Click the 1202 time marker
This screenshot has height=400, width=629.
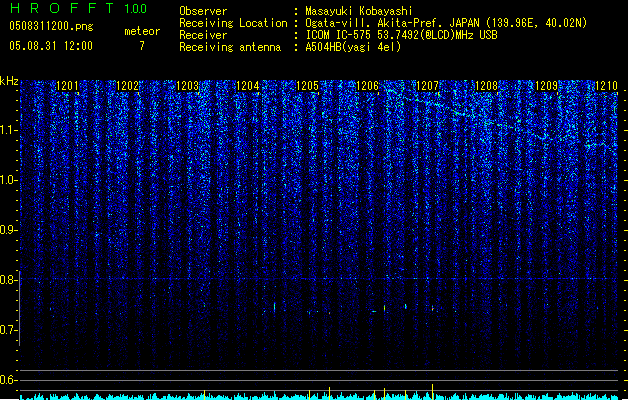coord(127,86)
